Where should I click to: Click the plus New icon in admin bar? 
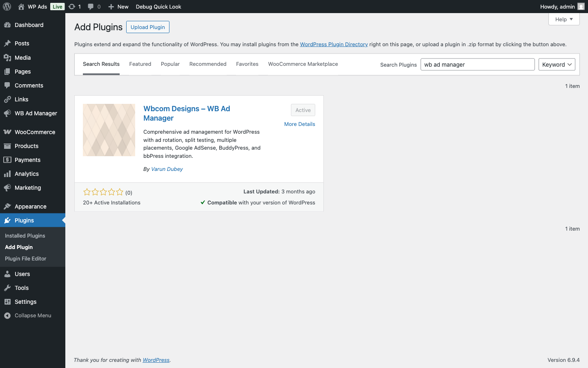(x=111, y=7)
